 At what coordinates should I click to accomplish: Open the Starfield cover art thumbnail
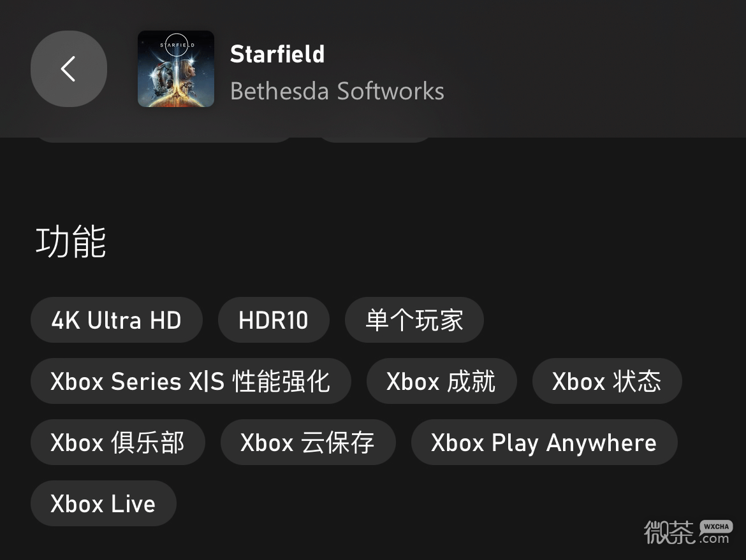(x=176, y=69)
